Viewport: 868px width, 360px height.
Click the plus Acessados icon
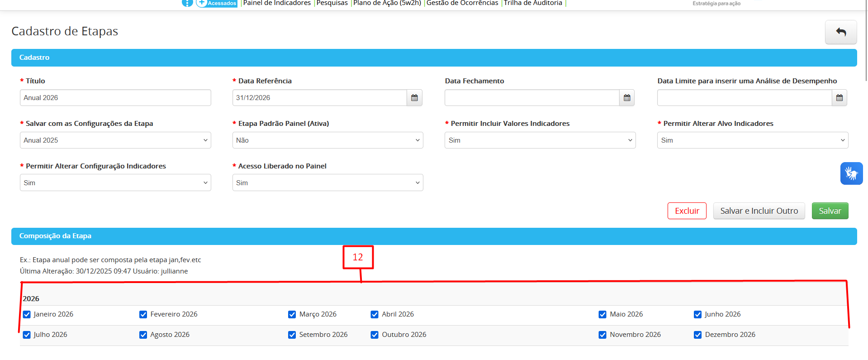202,3
